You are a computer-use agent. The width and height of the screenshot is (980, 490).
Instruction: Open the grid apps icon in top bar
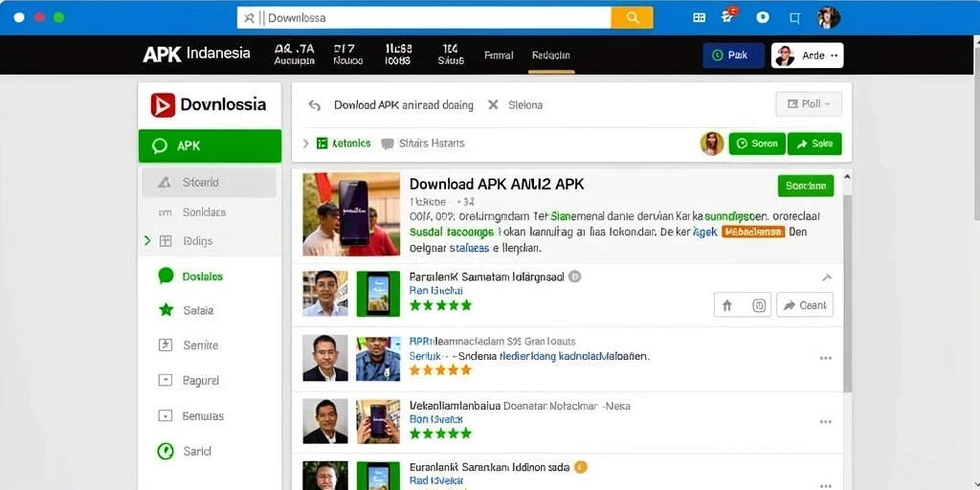tap(700, 17)
